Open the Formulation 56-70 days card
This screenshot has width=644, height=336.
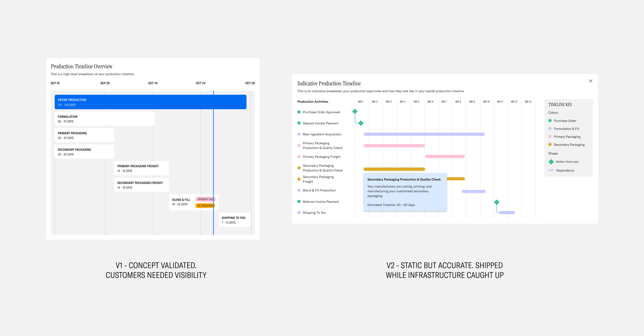point(104,119)
